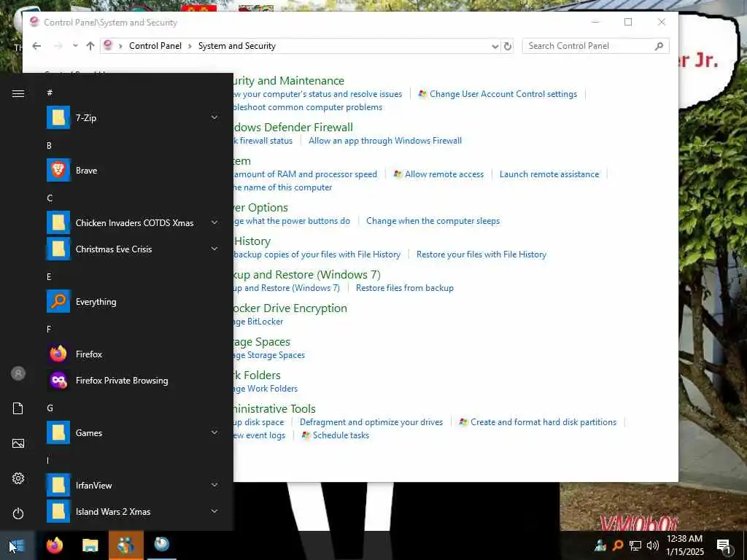The height and width of the screenshot is (560, 747).
Task: Go up one level arrow
Action: [90, 46]
